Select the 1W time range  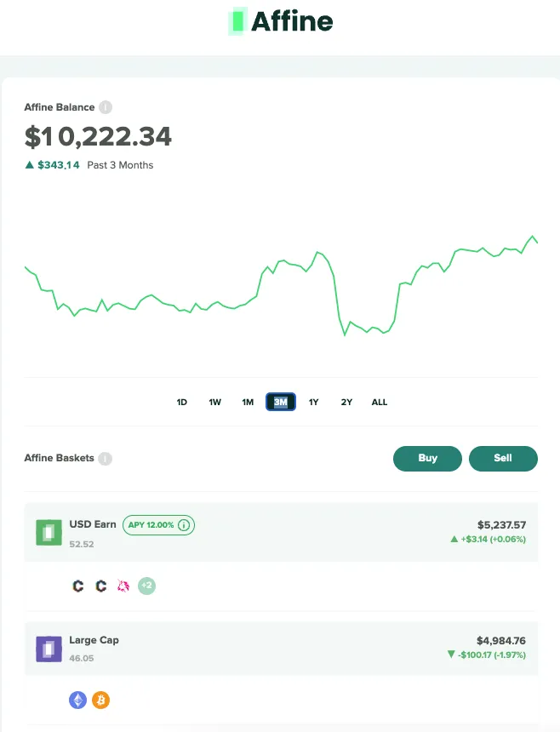coord(214,402)
